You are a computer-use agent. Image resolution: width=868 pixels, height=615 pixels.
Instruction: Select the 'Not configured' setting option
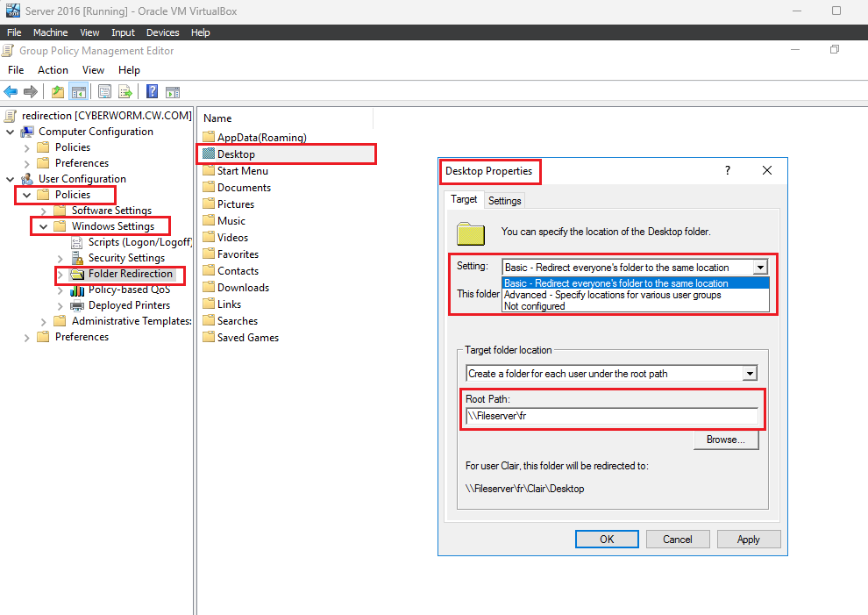(534, 306)
